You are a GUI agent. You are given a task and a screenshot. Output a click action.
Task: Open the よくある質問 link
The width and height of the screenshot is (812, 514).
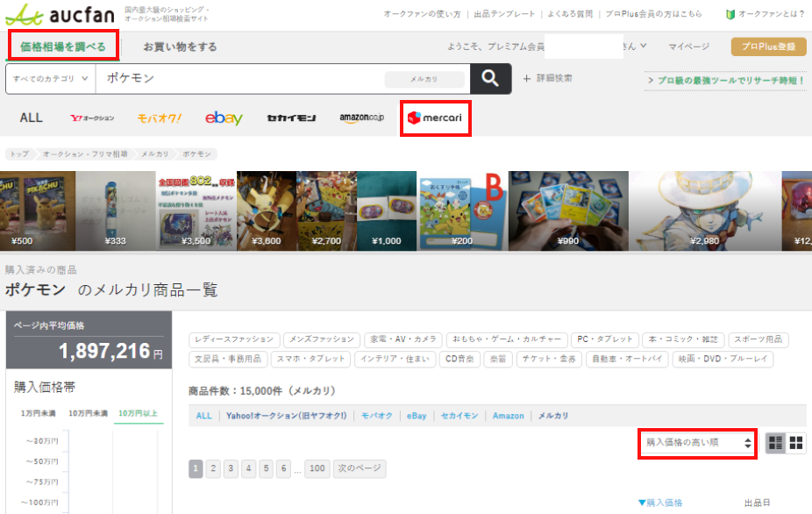[570, 14]
